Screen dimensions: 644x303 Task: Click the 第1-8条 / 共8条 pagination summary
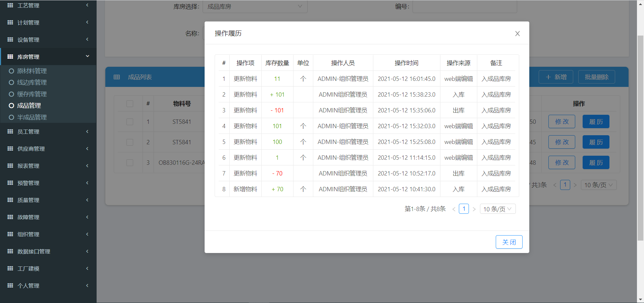[425, 209]
